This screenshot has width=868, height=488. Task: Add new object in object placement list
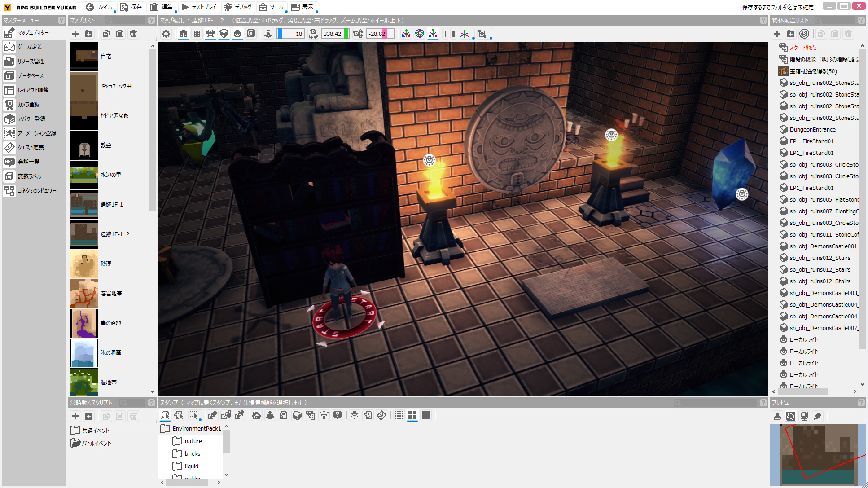point(777,34)
